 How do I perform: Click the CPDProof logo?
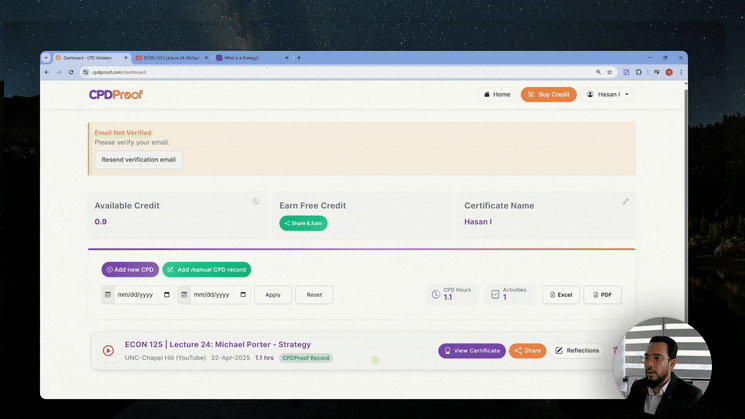coord(116,94)
